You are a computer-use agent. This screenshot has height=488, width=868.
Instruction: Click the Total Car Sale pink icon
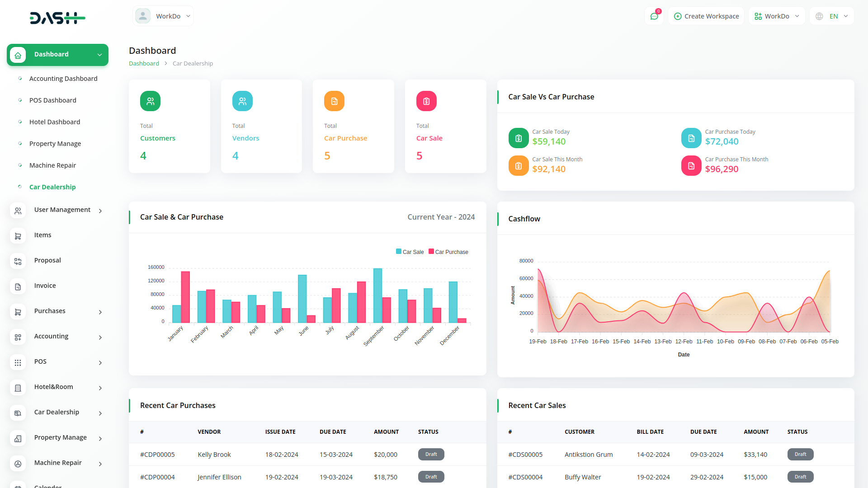[x=426, y=101]
